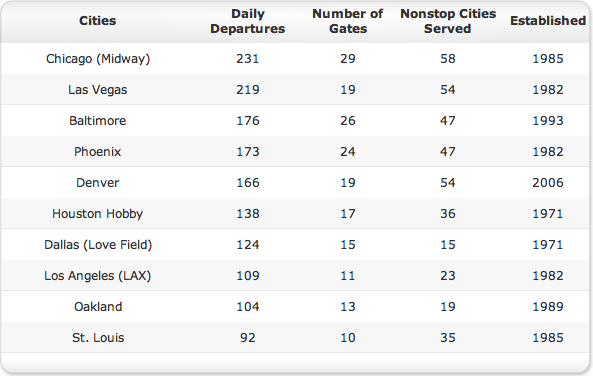Select the Oakland city cell
593x376 pixels.
tap(98, 307)
